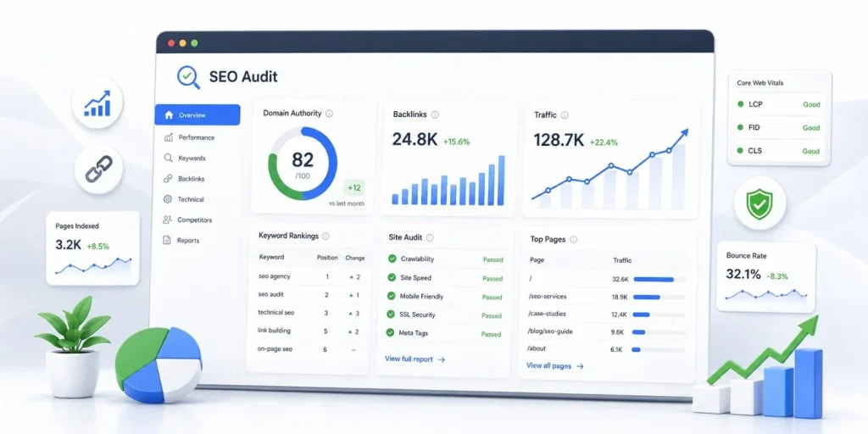
Task: Click the info icon beside Backlinks card title
Action: [x=435, y=114]
